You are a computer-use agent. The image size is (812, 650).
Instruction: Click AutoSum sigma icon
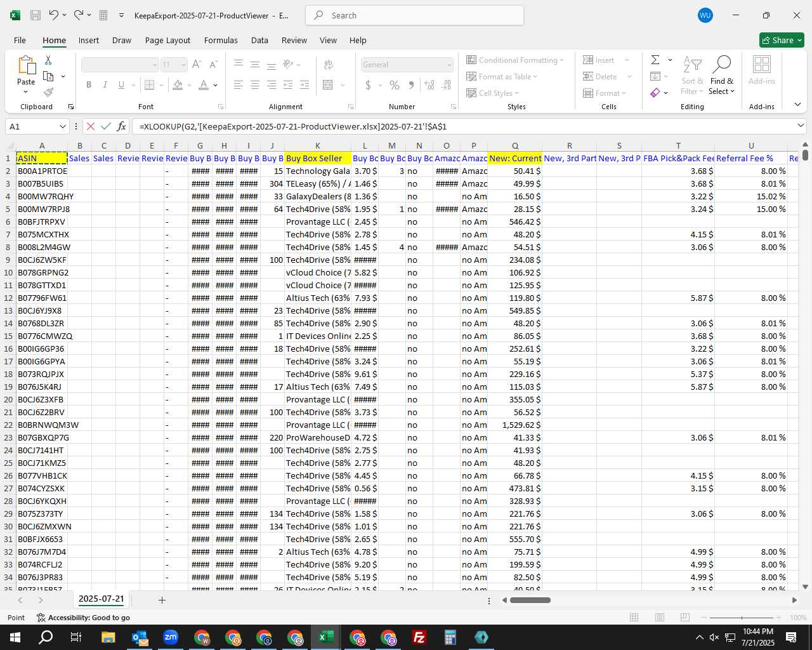[x=655, y=60]
